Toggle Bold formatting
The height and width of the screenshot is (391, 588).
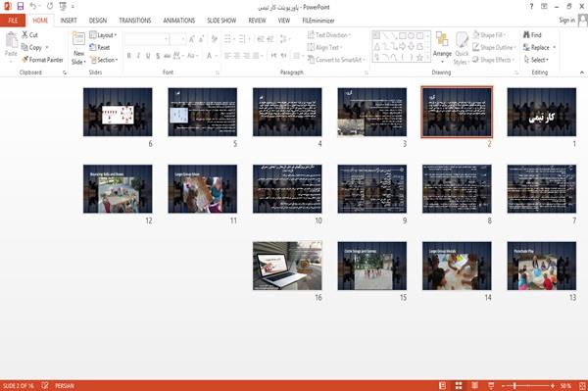click(129, 56)
